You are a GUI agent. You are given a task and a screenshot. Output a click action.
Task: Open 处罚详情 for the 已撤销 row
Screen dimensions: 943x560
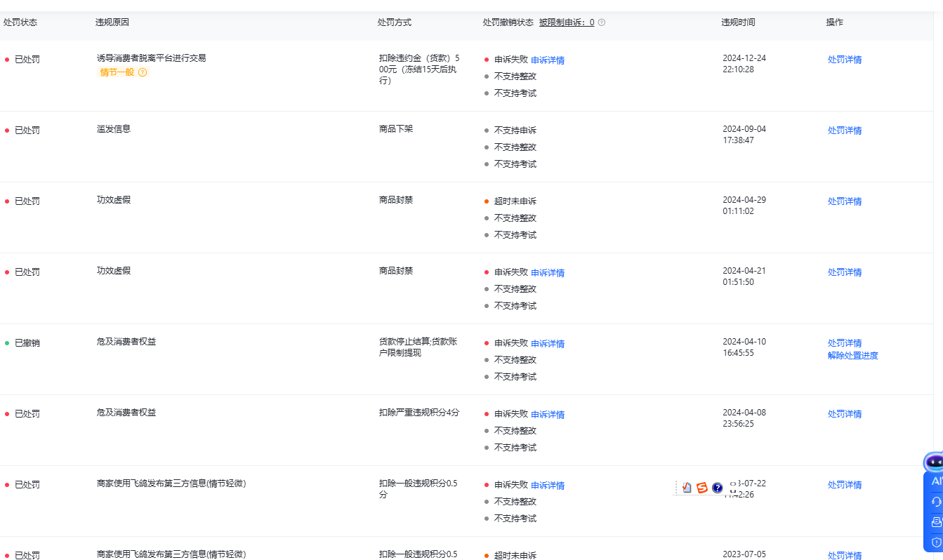[x=844, y=343]
